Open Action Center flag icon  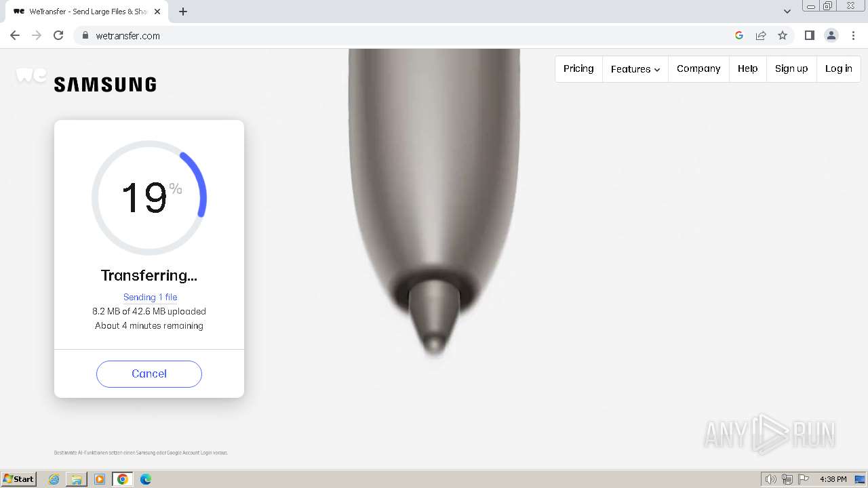[x=804, y=479]
